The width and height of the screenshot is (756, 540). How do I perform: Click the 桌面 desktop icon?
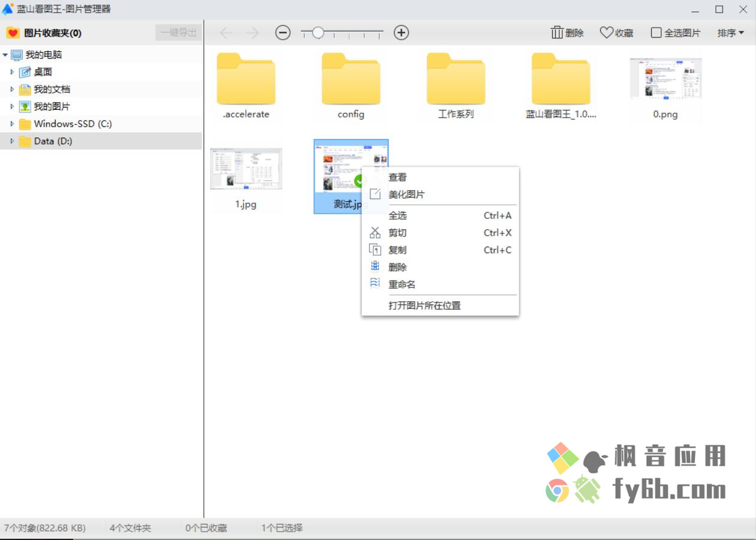pyautogui.click(x=25, y=72)
